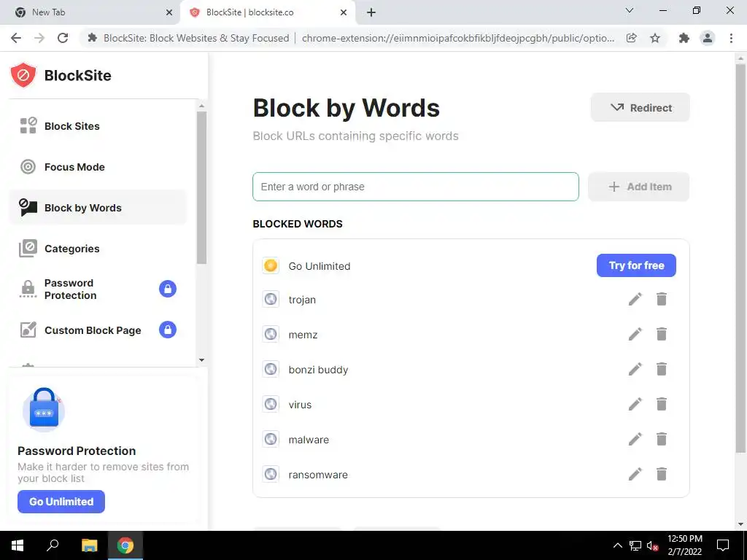Bookmark this page with star icon
Screen dimensions: 747x560
click(655, 38)
